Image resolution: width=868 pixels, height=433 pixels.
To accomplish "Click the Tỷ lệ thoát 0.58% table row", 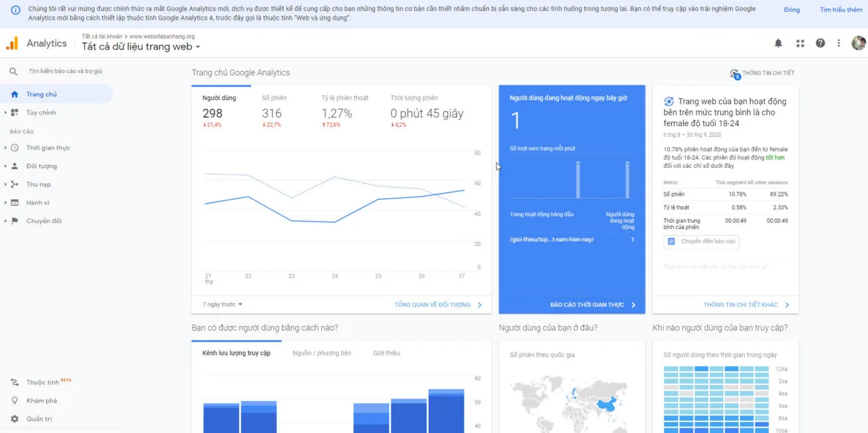I will [726, 207].
